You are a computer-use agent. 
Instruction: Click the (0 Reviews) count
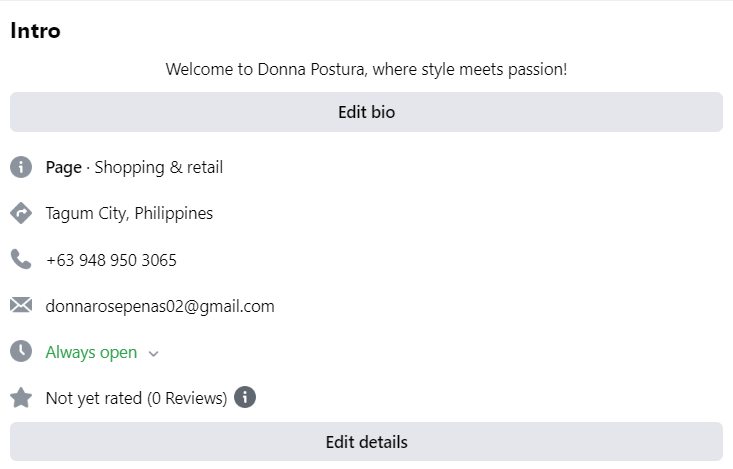click(x=187, y=398)
